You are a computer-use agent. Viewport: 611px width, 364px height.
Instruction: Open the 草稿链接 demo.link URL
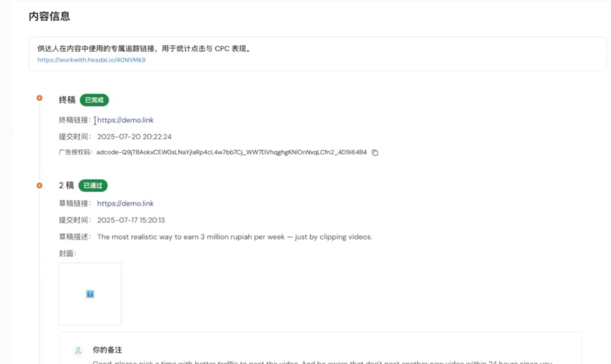coord(125,203)
